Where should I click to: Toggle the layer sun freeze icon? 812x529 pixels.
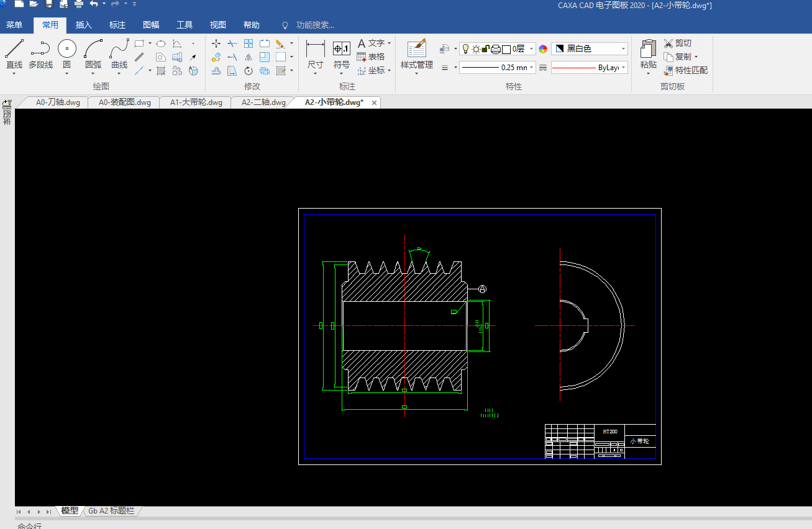tap(476, 49)
